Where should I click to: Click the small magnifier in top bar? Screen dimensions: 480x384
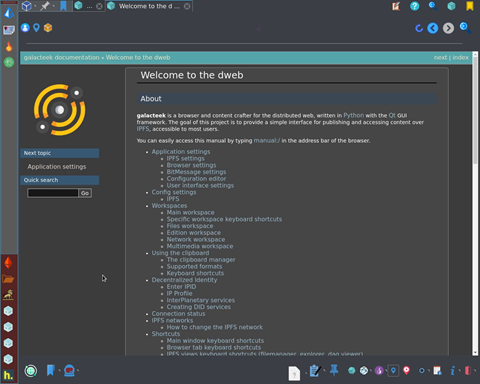[433, 6]
